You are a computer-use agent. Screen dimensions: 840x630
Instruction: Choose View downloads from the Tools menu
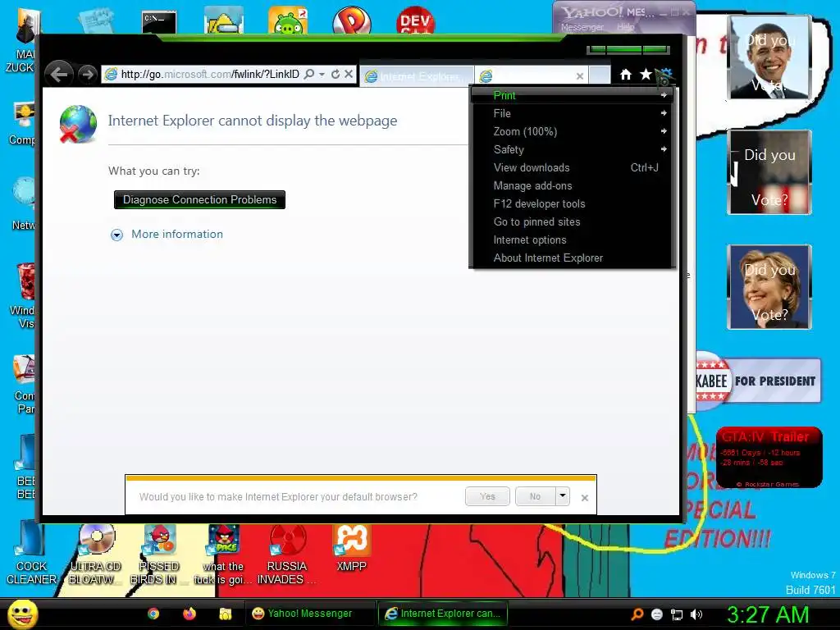573,167
